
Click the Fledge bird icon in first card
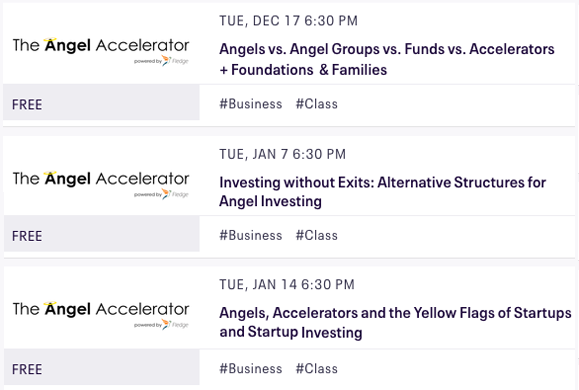pos(167,61)
